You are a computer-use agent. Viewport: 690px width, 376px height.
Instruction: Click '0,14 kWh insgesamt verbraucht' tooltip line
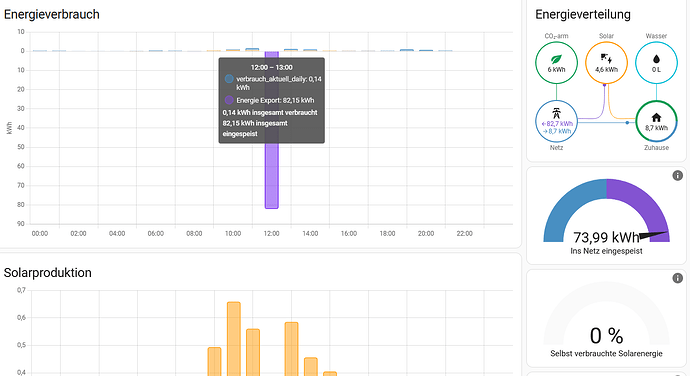pos(270,113)
